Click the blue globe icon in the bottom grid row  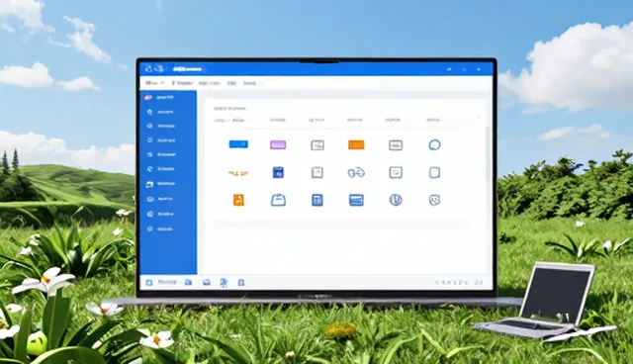click(396, 200)
